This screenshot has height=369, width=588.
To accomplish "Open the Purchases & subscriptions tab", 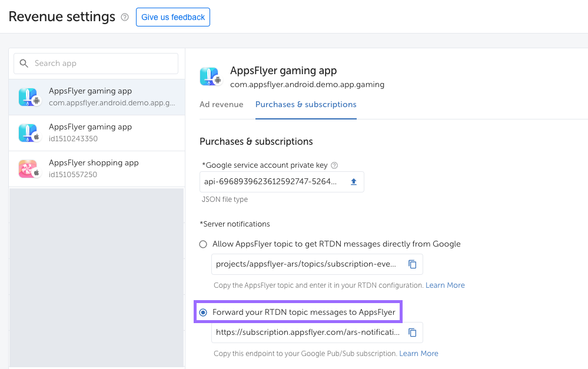I will (x=305, y=105).
